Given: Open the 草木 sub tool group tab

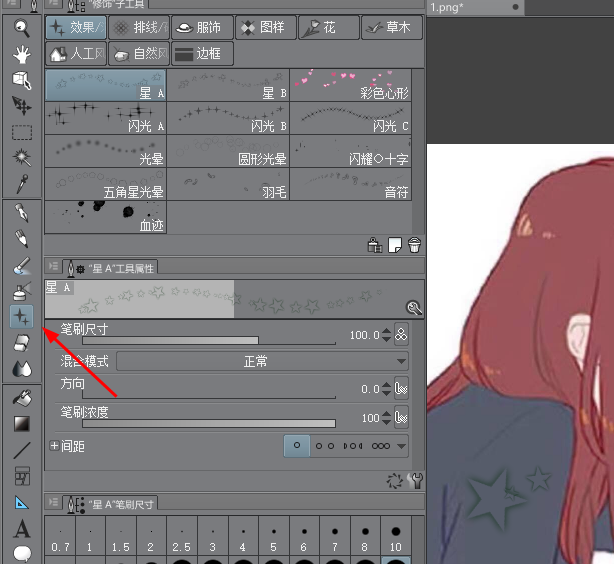Looking at the screenshot, I should pos(392,27).
